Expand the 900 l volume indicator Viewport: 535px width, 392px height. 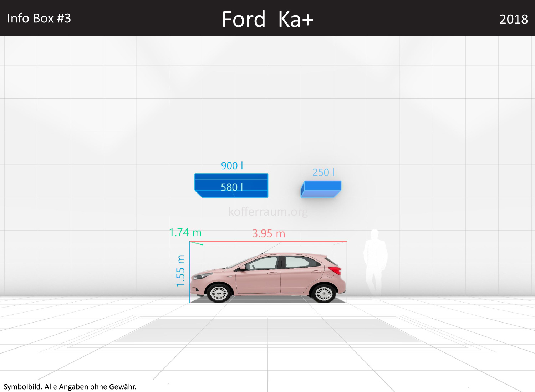tap(232, 165)
